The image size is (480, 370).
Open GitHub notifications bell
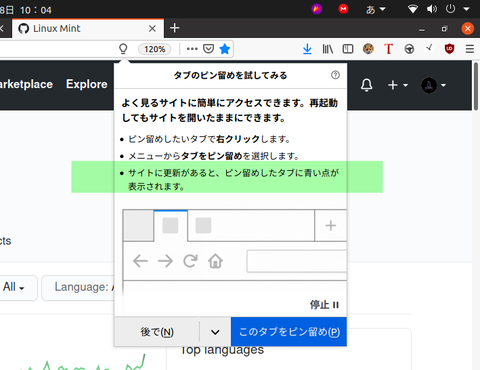(x=366, y=85)
